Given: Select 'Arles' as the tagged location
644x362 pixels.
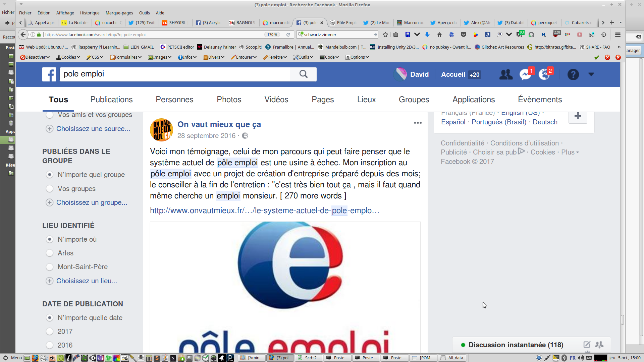Looking at the screenshot, I should click(50, 253).
